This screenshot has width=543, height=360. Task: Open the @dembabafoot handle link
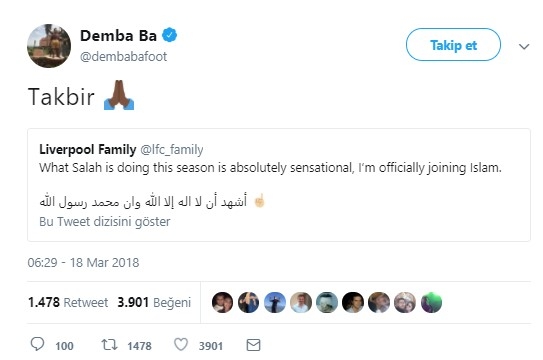[123, 56]
